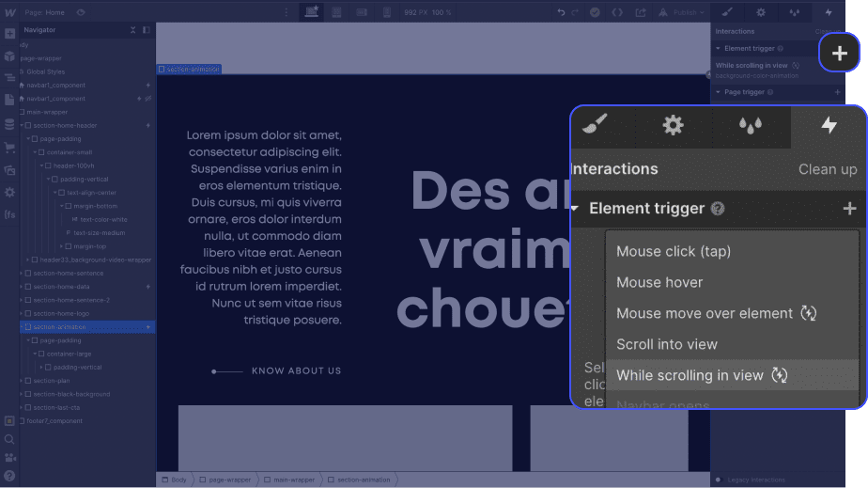Open the Ecommerce cart panel
The height and width of the screenshot is (488, 868).
(9, 148)
